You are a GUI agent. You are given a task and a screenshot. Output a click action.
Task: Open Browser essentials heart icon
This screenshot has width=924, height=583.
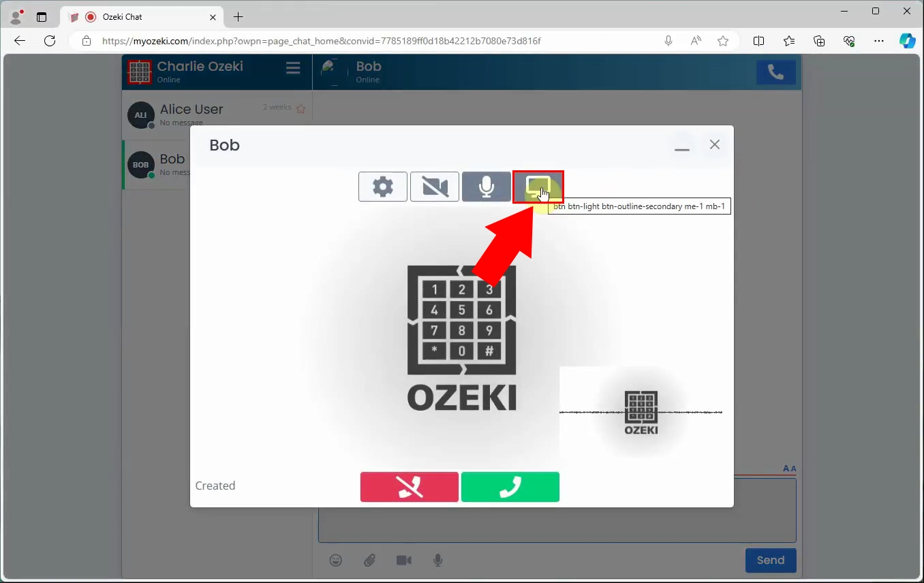tap(849, 41)
